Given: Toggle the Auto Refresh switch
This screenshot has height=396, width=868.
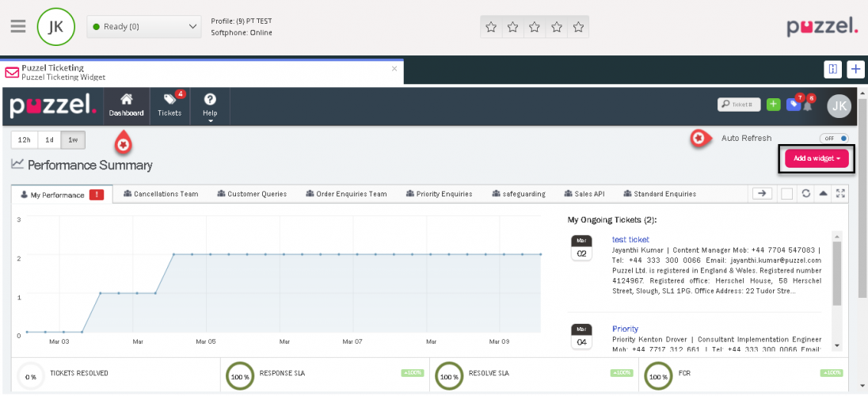Looking at the screenshot, I should click(833, 138).
